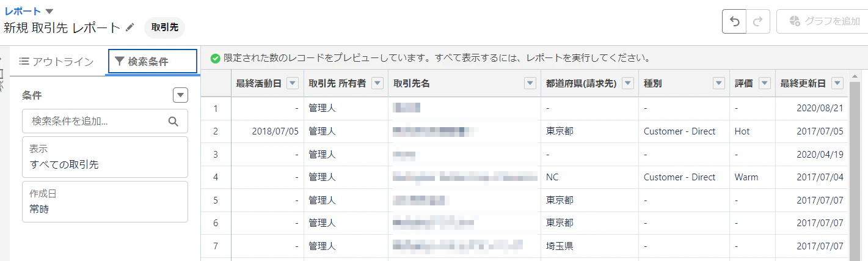Click the 最終活動日 column header
868x261 pixels.
pyautogui.click(x=259, y=84)
